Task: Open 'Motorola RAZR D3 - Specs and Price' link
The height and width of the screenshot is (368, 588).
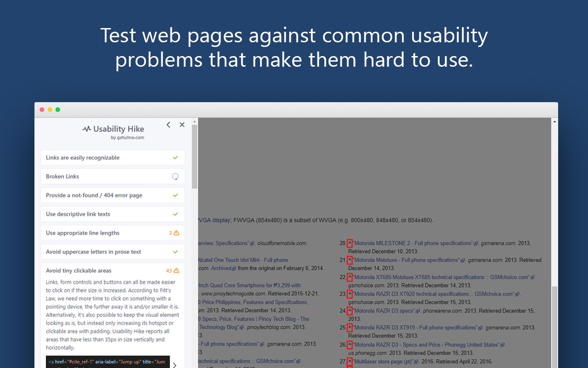Action: (x=426, y=345)
